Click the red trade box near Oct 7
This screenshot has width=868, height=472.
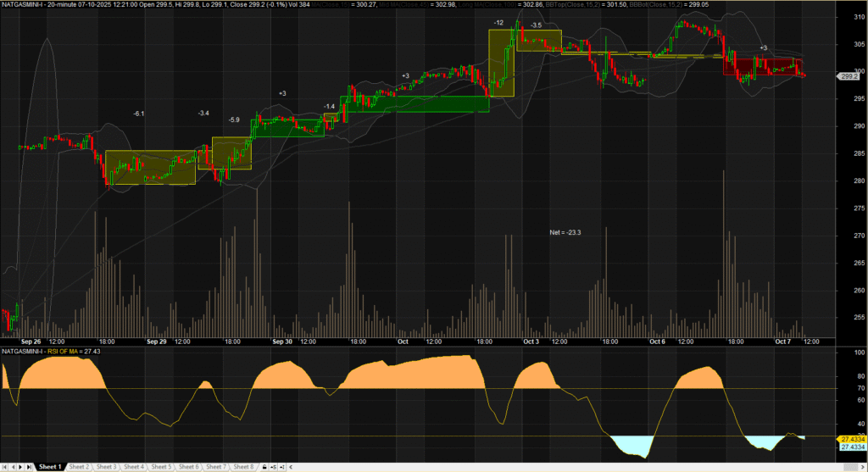763,66
